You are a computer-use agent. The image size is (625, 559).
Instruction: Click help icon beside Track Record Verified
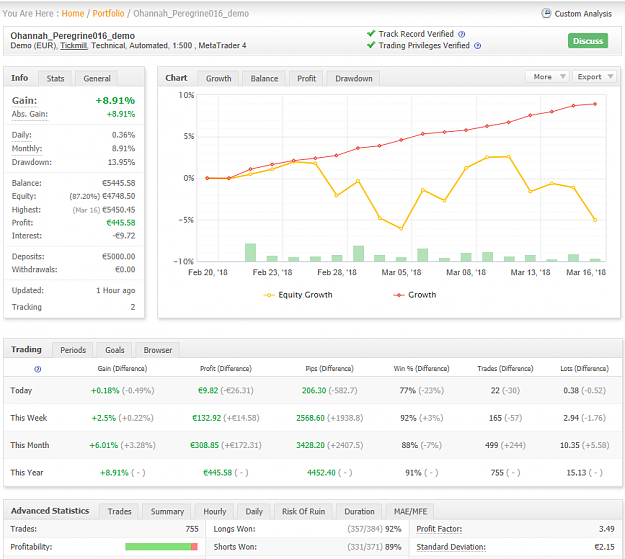pyautogui.click(x=462, y=34)
